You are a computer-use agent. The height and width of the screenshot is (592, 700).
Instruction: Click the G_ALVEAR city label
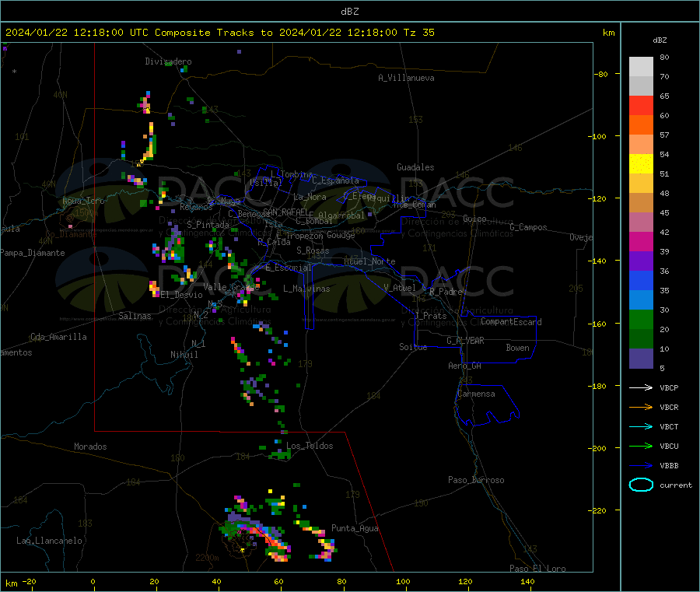(465, 341)
